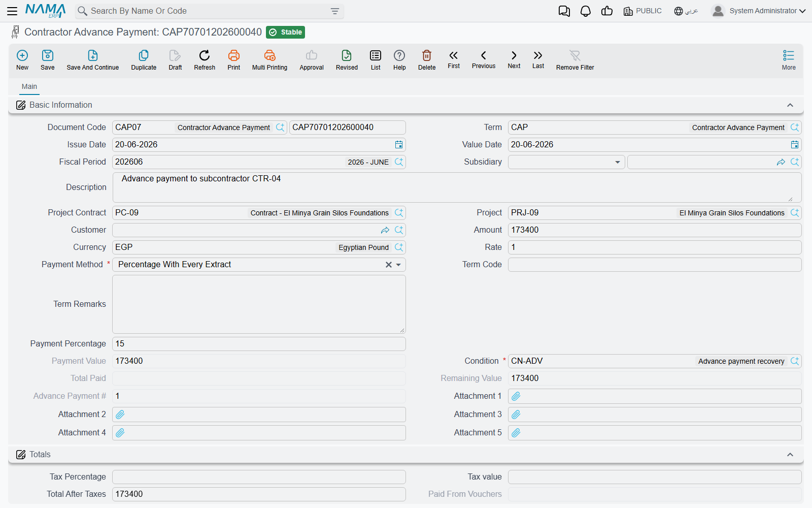This screenshot has width=812, height=508.
Task: Click the Amount field
Action: pyautogui.click(x=655, y=230)
